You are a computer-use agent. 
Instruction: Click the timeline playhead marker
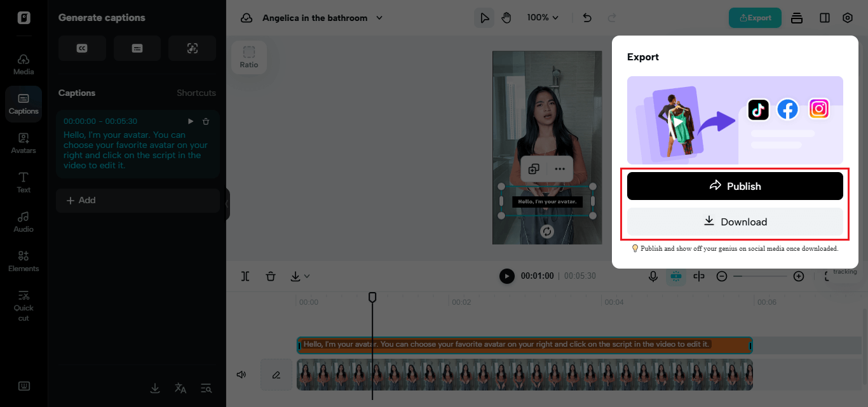372,297
